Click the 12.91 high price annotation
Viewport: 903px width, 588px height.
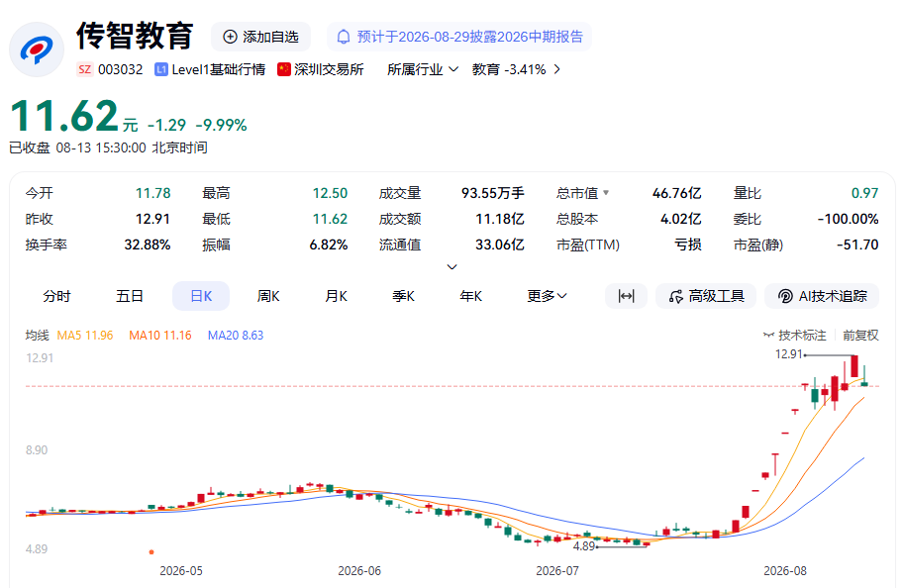point(789,354)
